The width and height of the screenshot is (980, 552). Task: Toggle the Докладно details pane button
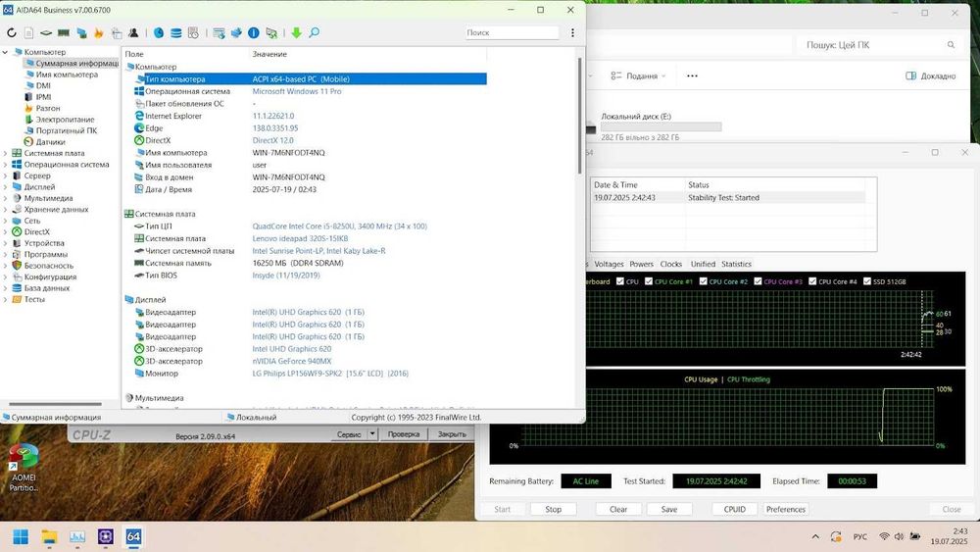tap(930, 75)
